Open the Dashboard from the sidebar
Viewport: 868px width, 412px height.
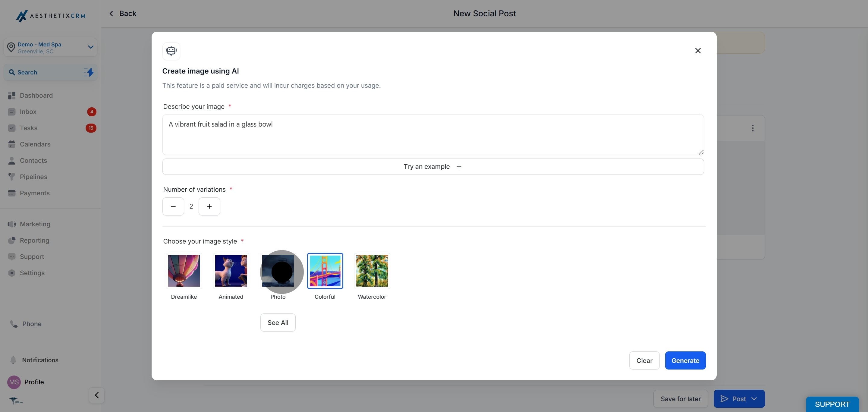point(36,95)
